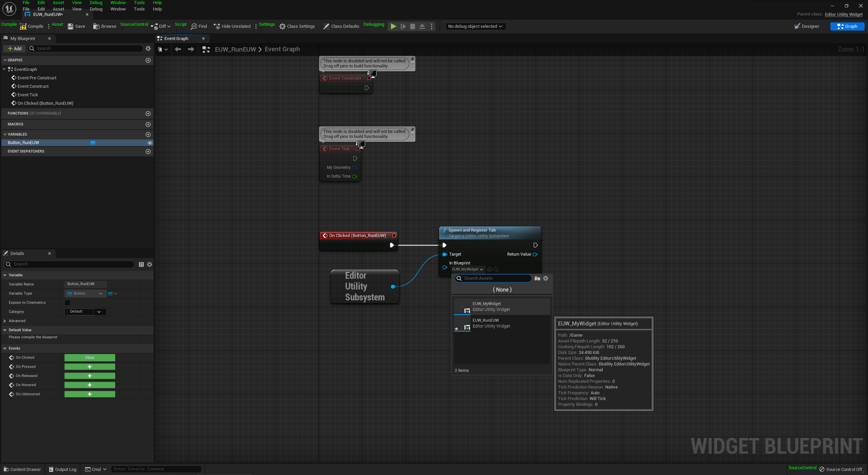Toggle the Expose to Cinematics checkbox
This screenshot has width=868, height=475.
(67, 302)
